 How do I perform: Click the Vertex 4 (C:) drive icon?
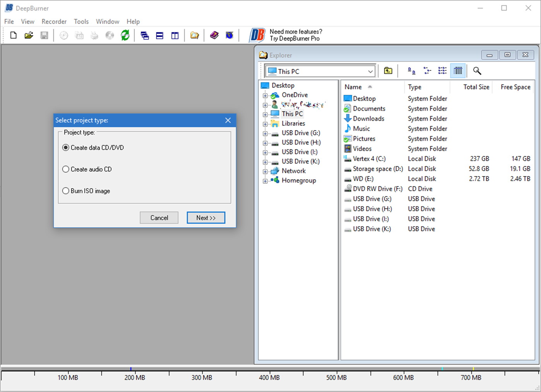click(x=348, y=159)
